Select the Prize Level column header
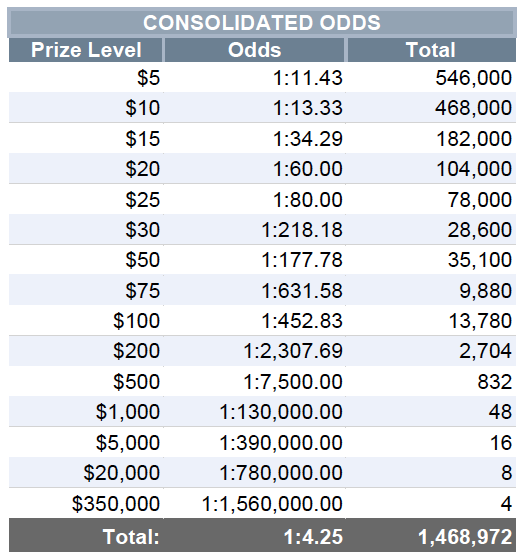 [86, 50]
